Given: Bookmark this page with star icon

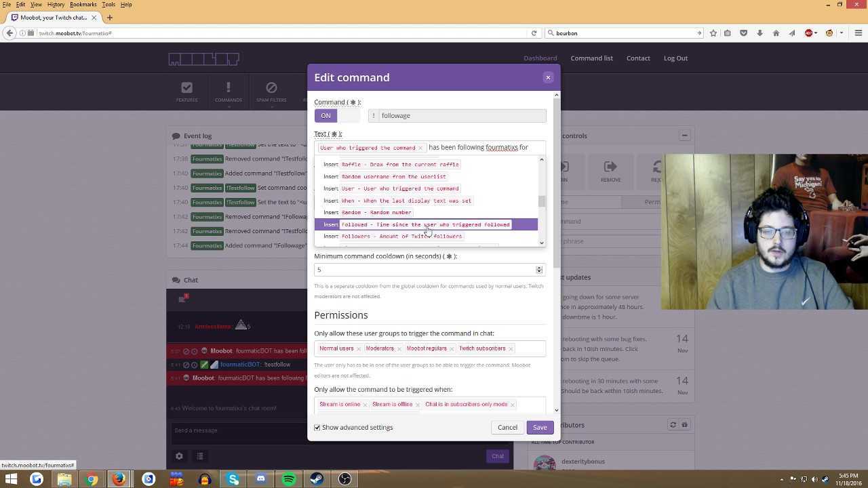Looking at the screenshot, I should click(713, 33).
